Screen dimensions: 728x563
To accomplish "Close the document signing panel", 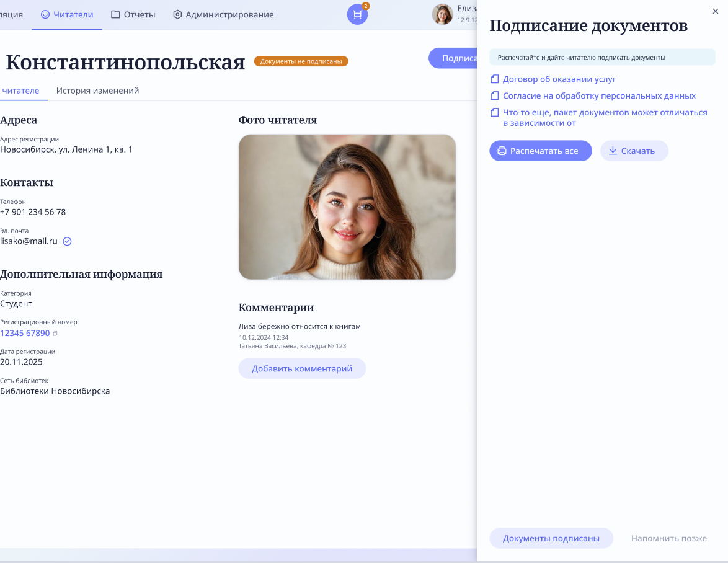I will [715, 11].
